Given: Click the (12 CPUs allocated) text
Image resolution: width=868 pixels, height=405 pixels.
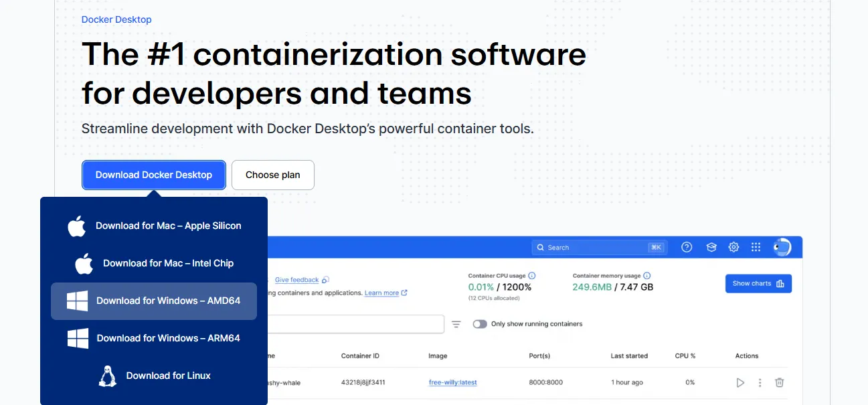Looking at the screenshot, I should tap(494, 298).
